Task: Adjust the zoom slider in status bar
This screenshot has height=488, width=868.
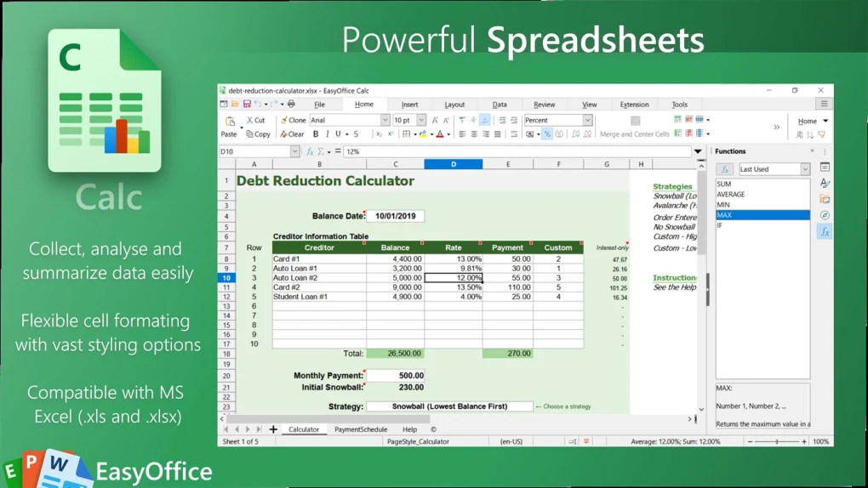Action: click(x=777, y=442)
